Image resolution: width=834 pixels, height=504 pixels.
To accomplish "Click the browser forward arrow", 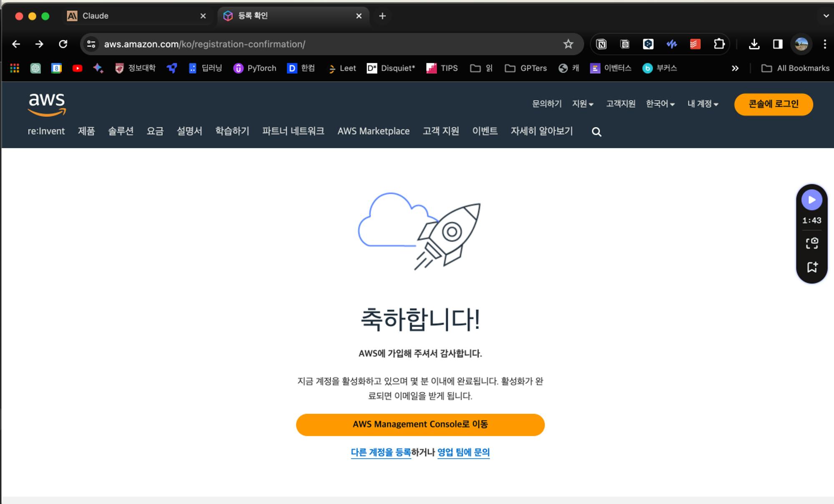I will (x=39, y=44).
